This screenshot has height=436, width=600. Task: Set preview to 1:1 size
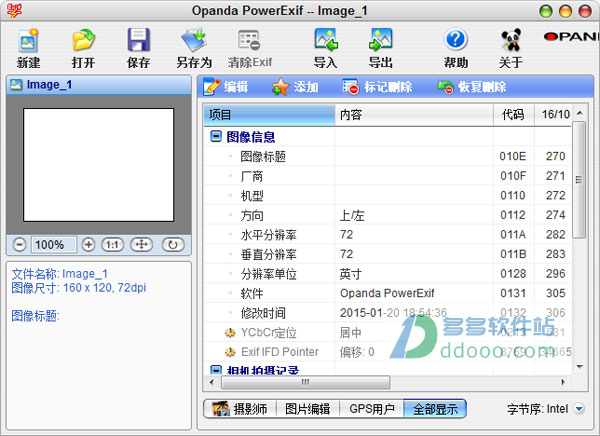click(112, 244)
